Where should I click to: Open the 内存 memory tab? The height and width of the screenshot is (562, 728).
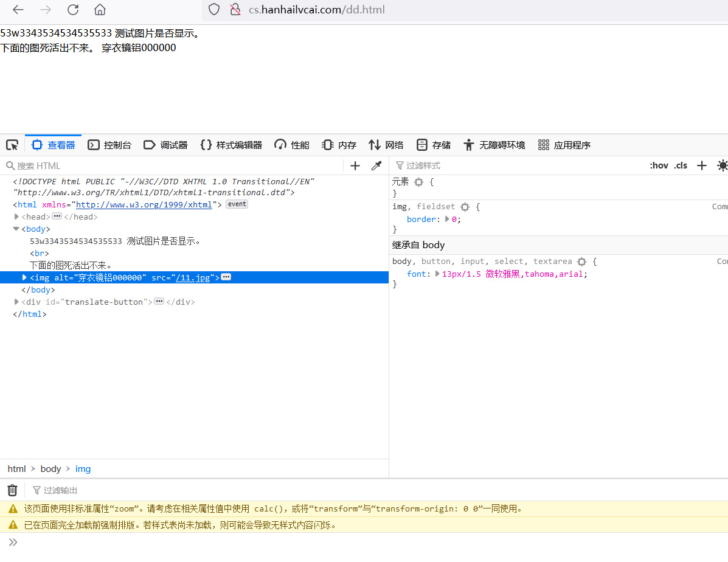click(x=339, y=145)
